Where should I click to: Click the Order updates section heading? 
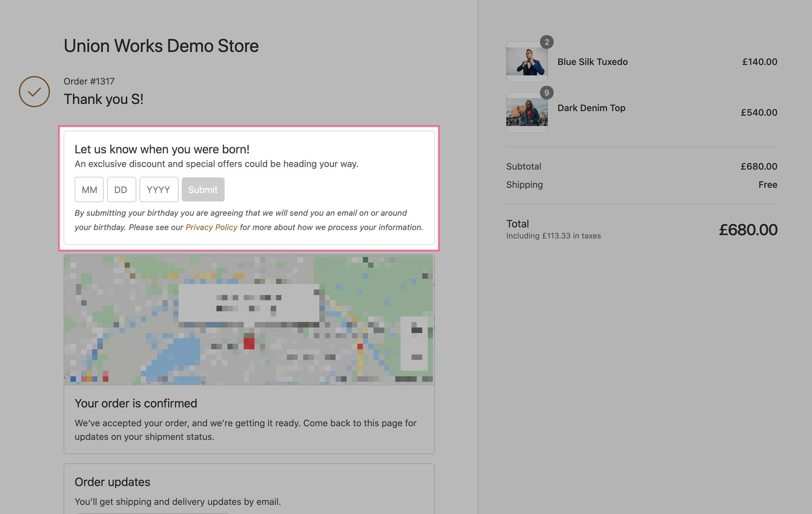point(112,482)
